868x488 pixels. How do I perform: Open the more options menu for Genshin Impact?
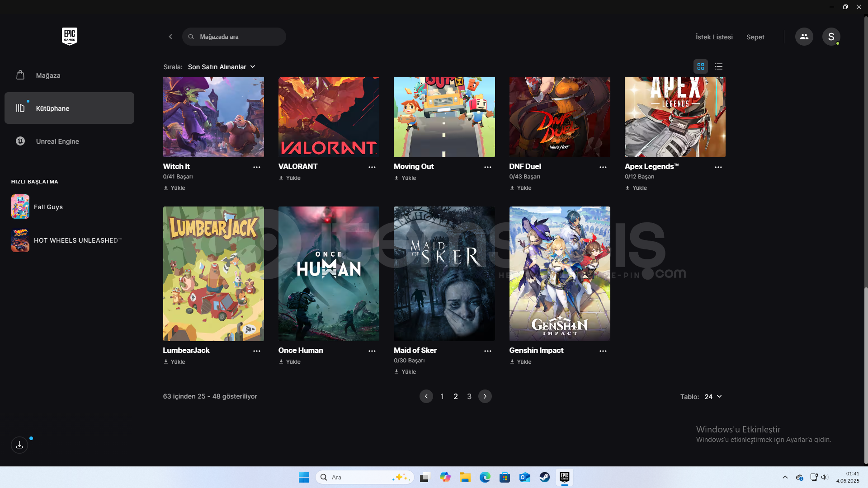603,351
